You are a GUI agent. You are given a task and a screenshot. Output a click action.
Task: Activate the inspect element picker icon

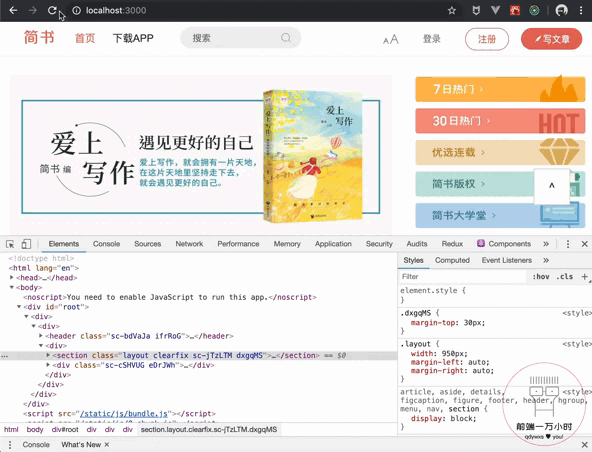tap(10, 244)
